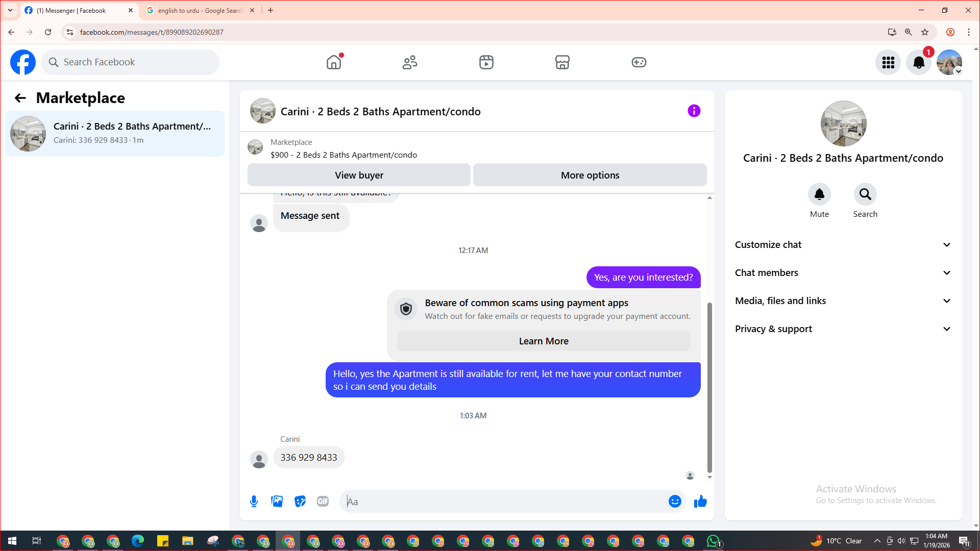Open the notifications bell

pyautogui.click(x=919, y=62)
